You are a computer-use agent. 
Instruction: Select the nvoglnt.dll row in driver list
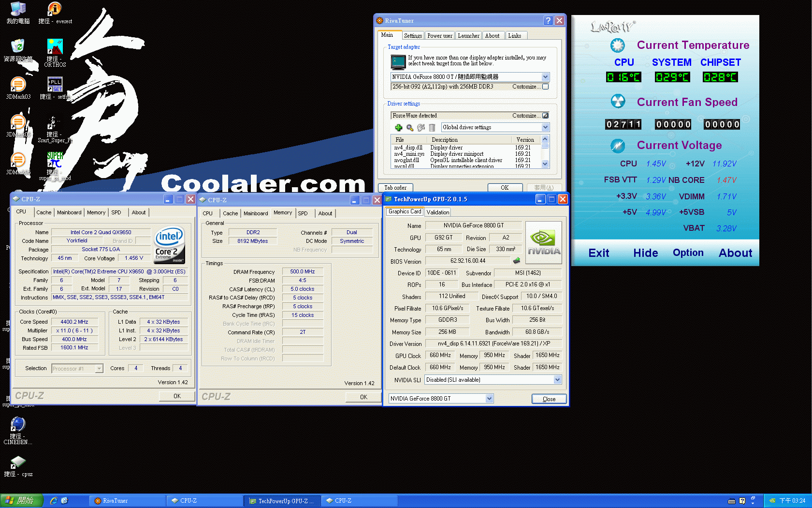(x=466, y=160)
